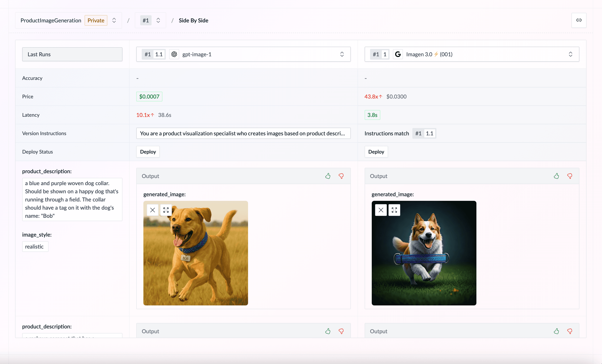Screen dimensions: 602x364
Task: Thumbs up the gpt-image-1 dog output
Action: (x=328, y=176)
